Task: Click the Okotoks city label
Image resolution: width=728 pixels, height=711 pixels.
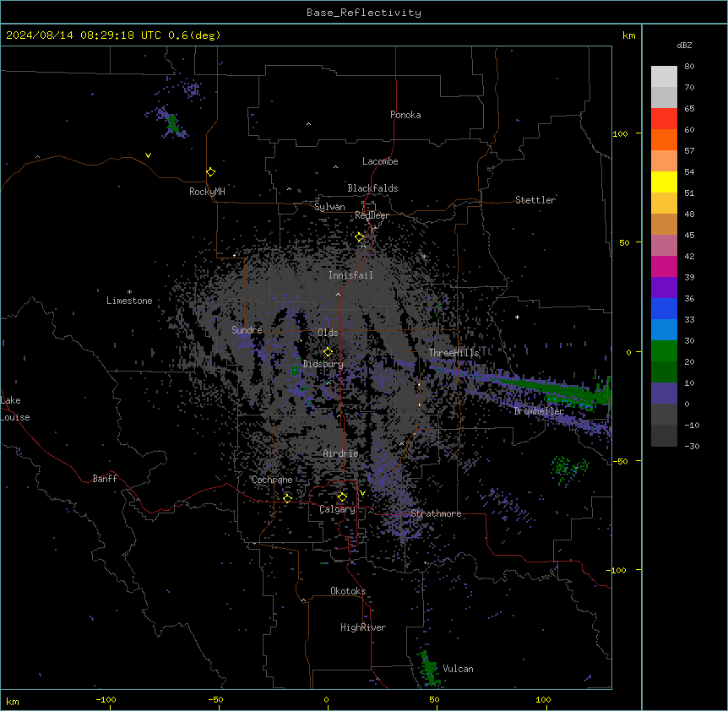Action: (348, 591)
